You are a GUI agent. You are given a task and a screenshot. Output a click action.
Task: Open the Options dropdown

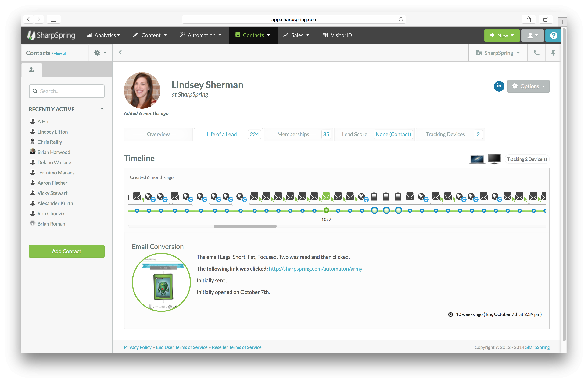(528, 86)
